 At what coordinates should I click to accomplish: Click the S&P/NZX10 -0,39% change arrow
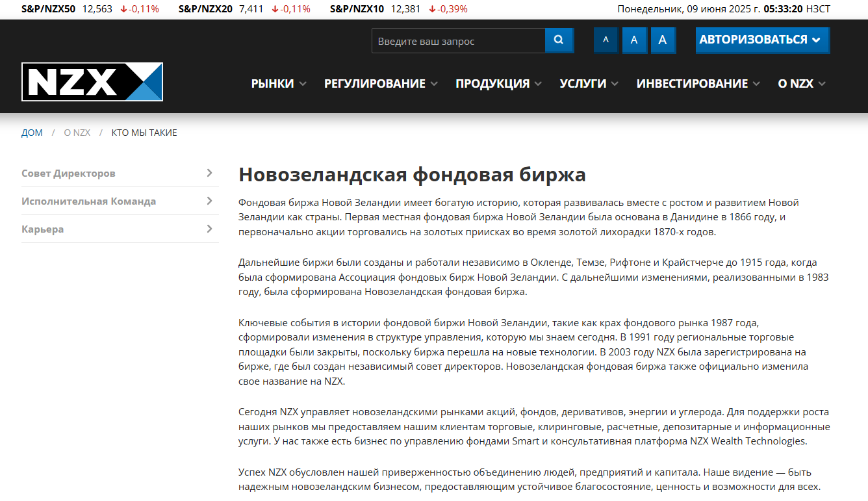[432, 9]
